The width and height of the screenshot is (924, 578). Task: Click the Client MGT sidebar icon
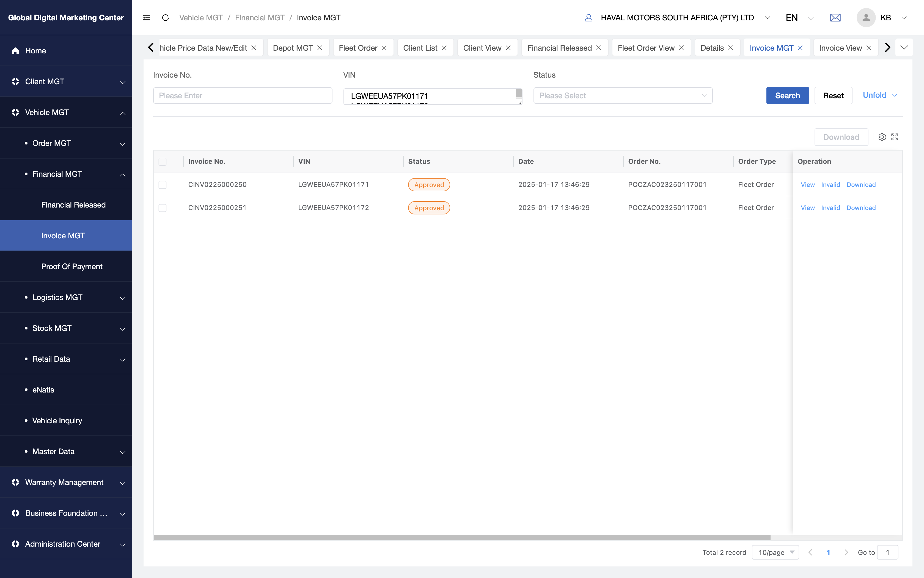tap(15, 81)
